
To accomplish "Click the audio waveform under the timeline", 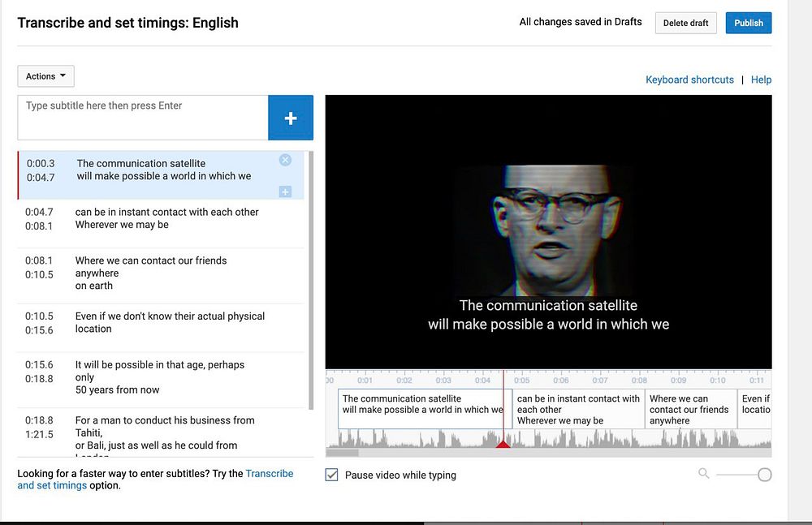I will click(548, 439).
